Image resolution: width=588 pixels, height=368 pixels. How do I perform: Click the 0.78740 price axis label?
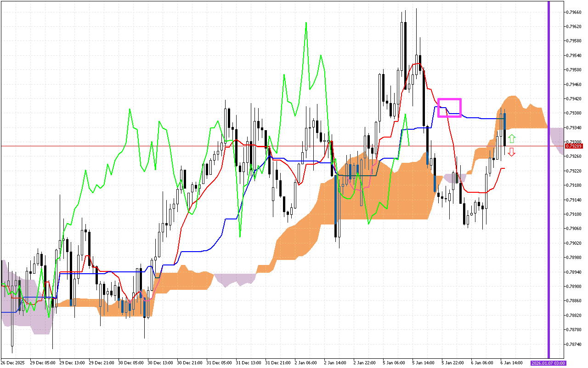(574, 344)
